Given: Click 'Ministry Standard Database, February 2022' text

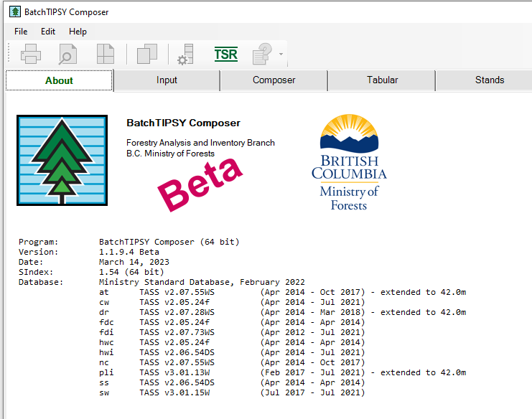Looking at the screenshot, I should point(202,283).
